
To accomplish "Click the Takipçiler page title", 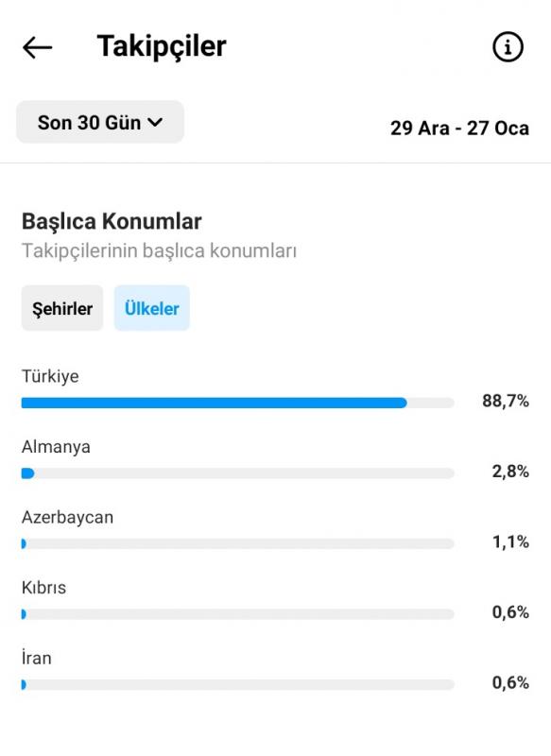I will (162, 46).
